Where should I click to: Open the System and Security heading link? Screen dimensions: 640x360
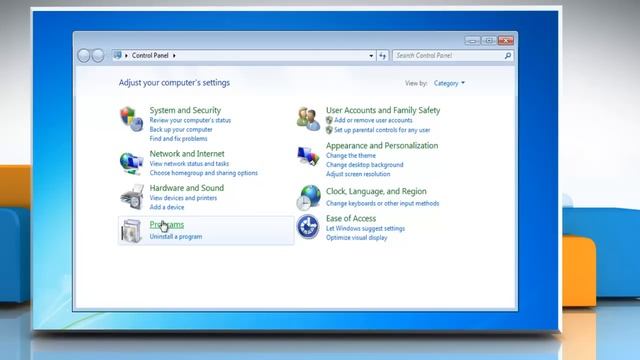pos(185,110)
